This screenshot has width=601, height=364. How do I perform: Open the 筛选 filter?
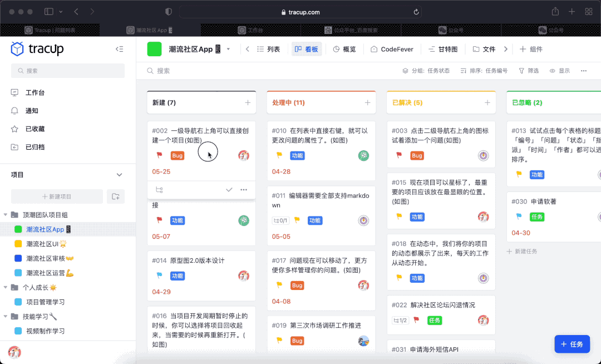529,71
